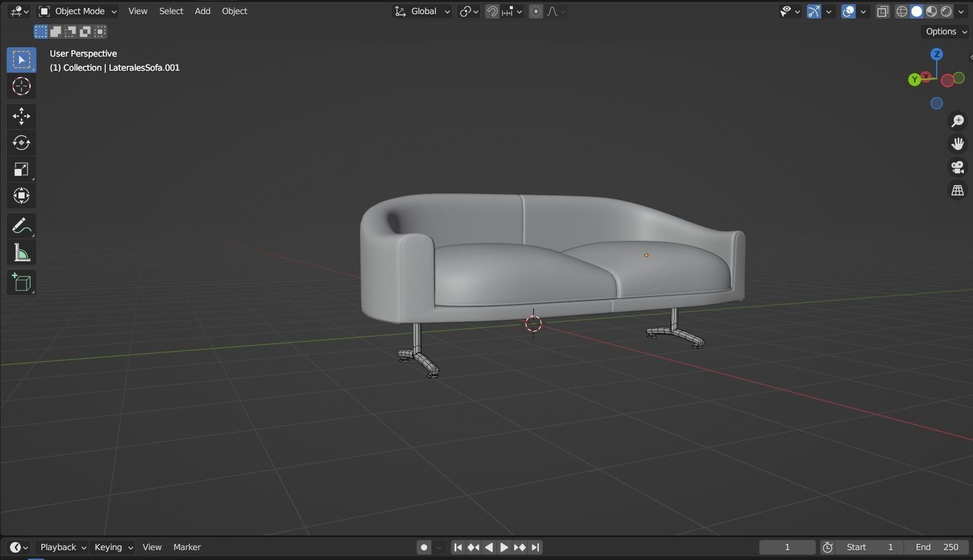
Task: Select the Annotate tool
Action: pyautogui.click(x=22, y=226)
